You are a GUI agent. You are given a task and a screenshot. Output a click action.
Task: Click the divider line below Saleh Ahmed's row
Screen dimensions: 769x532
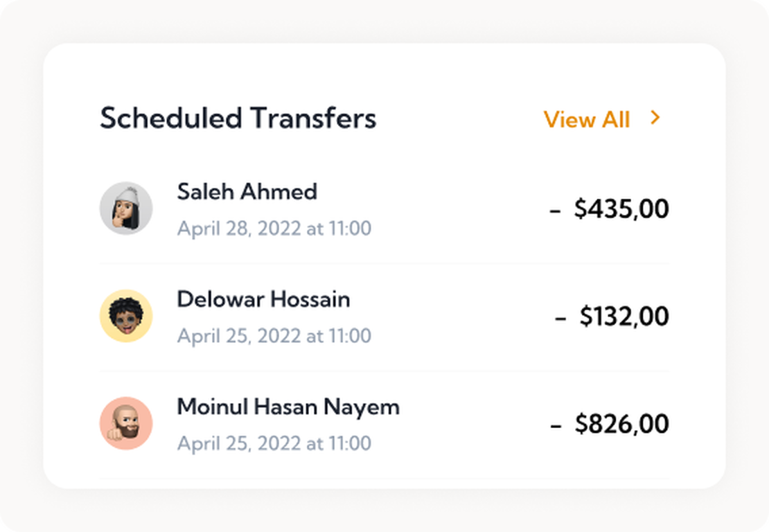[x=384, y=263]
